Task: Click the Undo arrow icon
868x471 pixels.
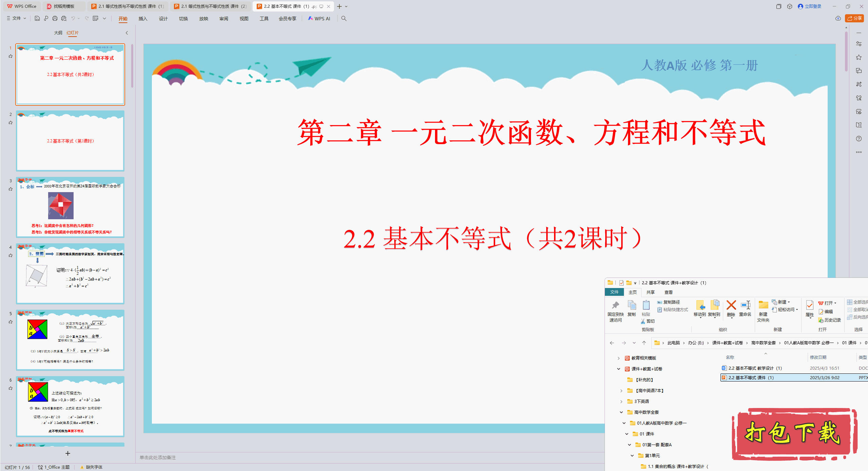Action: point(73,19)
